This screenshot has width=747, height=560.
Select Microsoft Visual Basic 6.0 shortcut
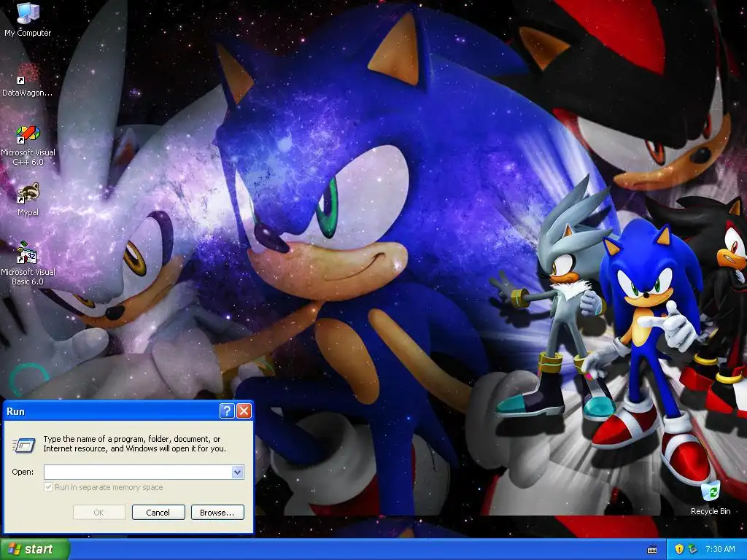pyautogui.click(x=28, y=263)
